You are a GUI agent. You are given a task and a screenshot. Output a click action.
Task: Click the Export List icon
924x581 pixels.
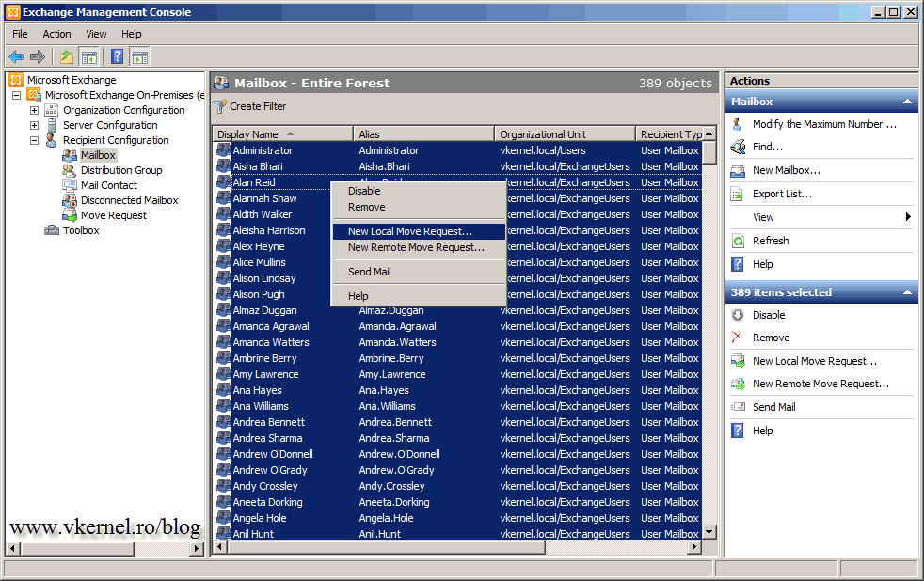(x=738, y=195)
